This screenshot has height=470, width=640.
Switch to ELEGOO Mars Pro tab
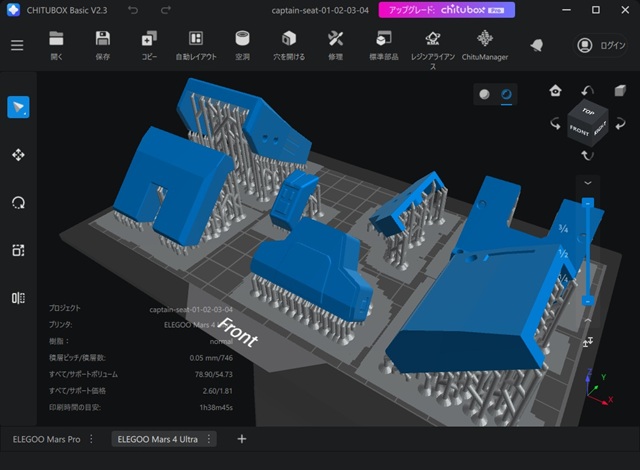pos(46,439)
